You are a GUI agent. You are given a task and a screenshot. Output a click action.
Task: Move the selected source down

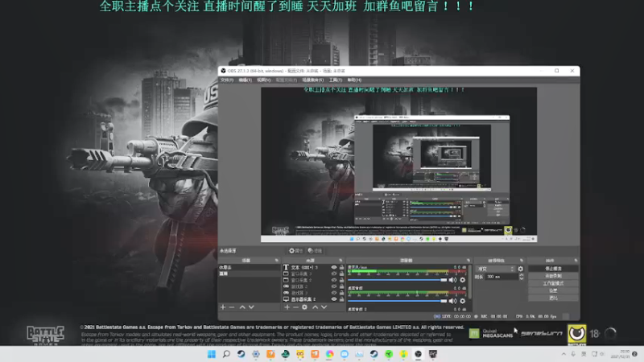click(x=324, y=307)
